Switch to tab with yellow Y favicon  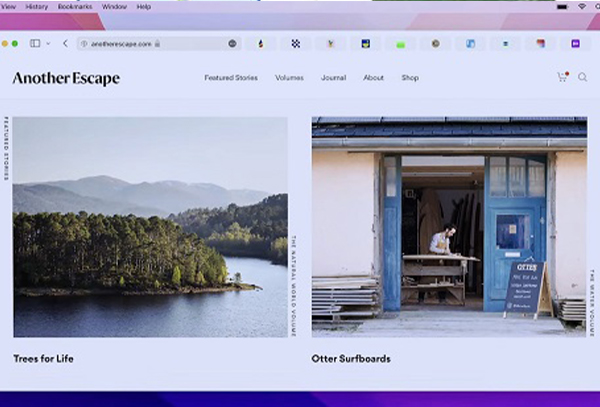330,44
